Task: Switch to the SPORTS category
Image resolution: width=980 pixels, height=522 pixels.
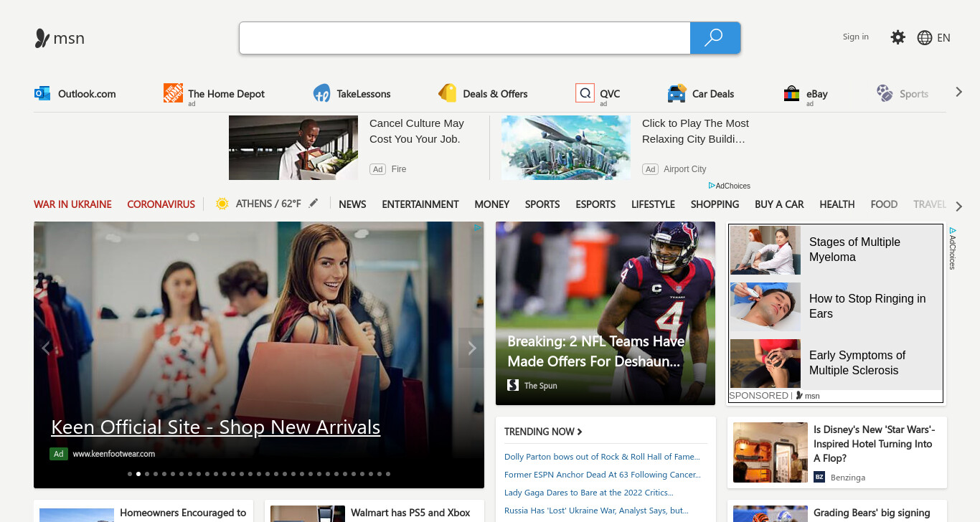Action: tap(542, 204)
